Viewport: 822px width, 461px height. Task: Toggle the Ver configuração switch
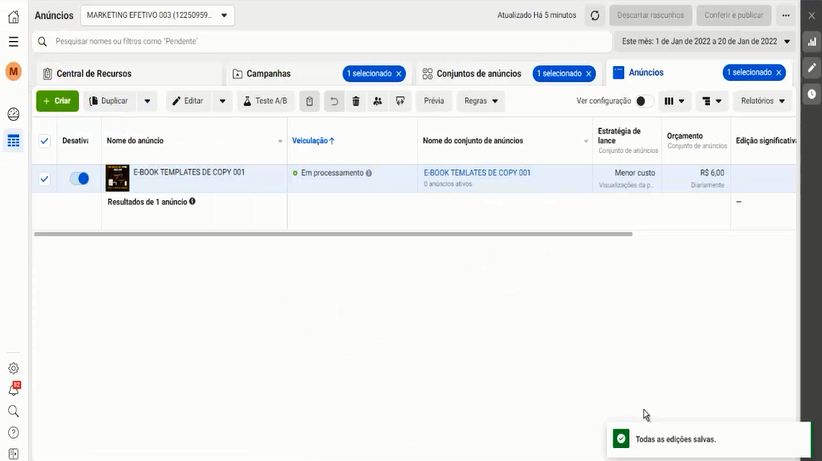pos(645,101)
